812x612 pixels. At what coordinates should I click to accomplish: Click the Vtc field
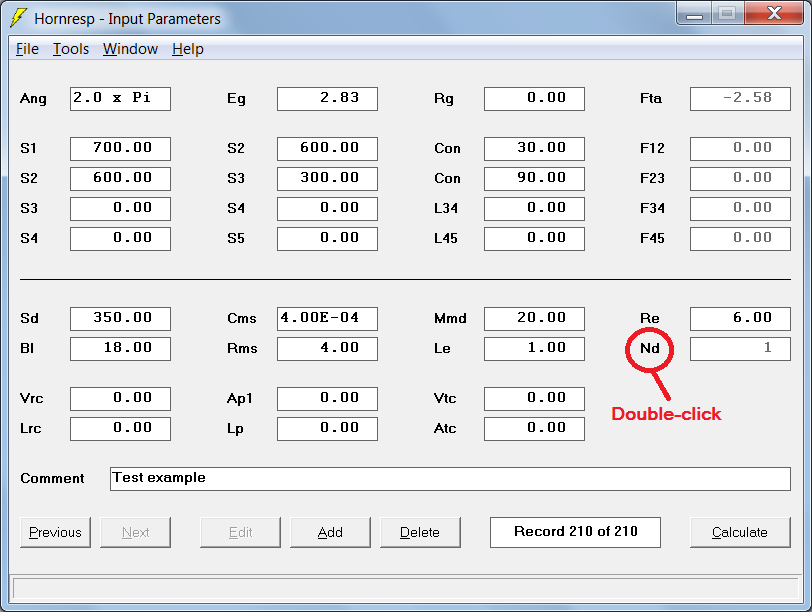point(534,399)
